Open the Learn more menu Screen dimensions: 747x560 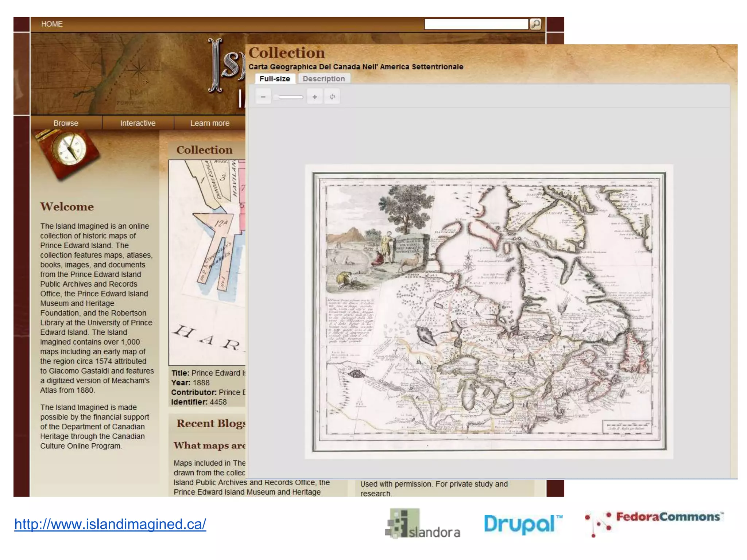tap(210, 123)
